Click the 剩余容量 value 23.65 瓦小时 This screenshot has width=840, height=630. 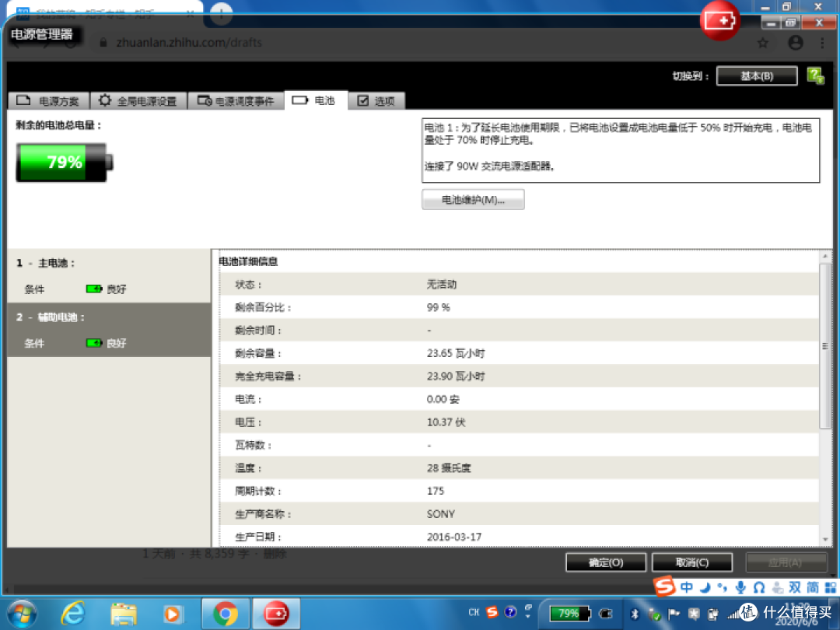(x=455, y=354)
